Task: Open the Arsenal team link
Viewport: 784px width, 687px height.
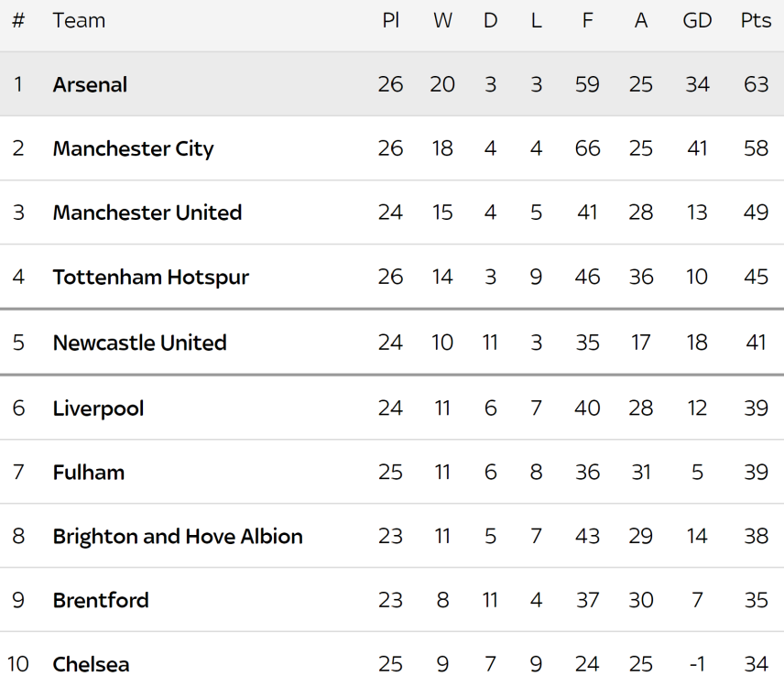Action: (90, 84)
